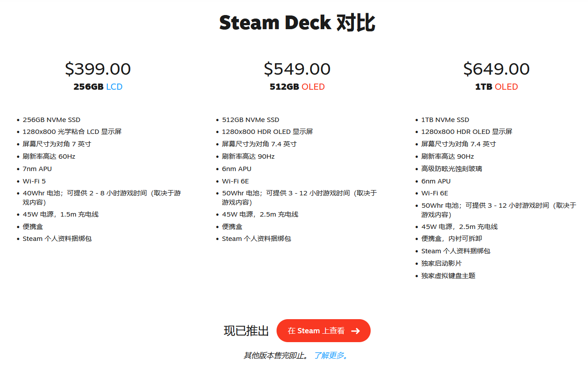Click the "高级防眩光蚀刻玻璃" feature line

[x=451, y=169]
